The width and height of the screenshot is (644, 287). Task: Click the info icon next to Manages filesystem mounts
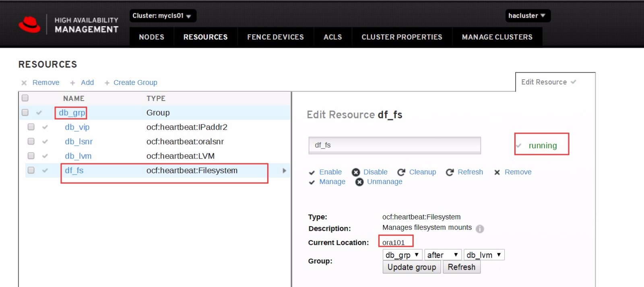[x=480, y=229]
